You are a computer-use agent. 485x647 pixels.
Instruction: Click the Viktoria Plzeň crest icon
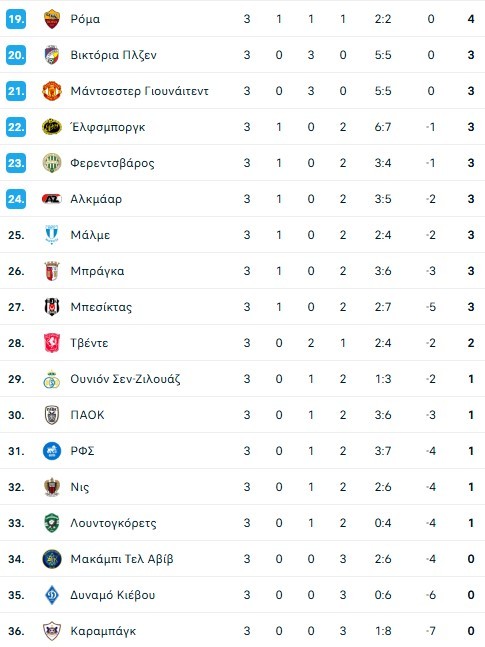pyautogui.click(x=52, y=55)
